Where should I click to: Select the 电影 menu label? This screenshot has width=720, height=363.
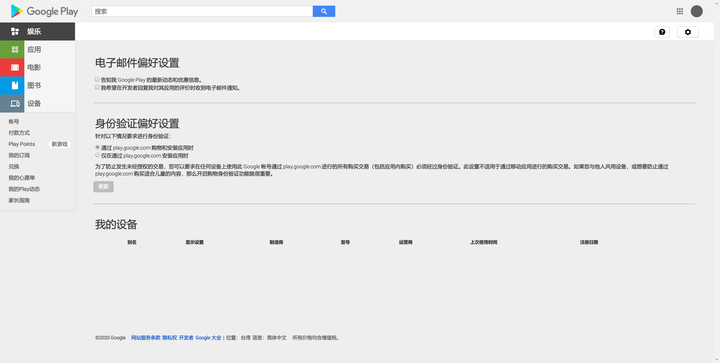click(34, 67)
